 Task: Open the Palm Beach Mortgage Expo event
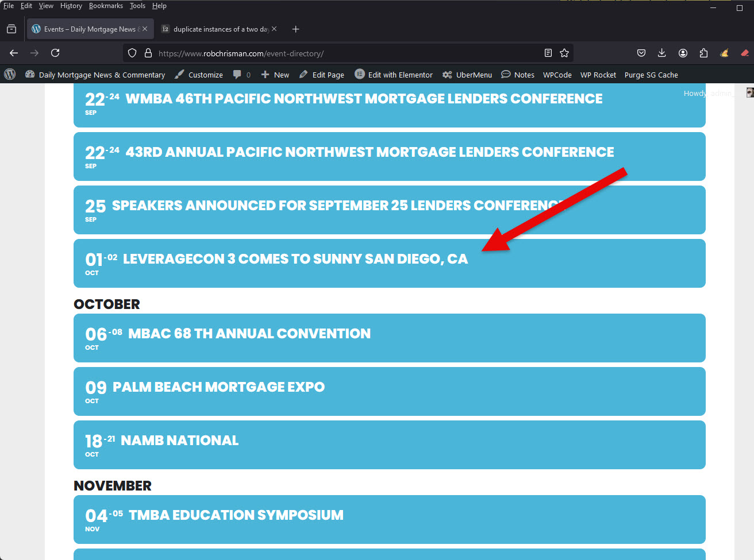pos(390,391)
